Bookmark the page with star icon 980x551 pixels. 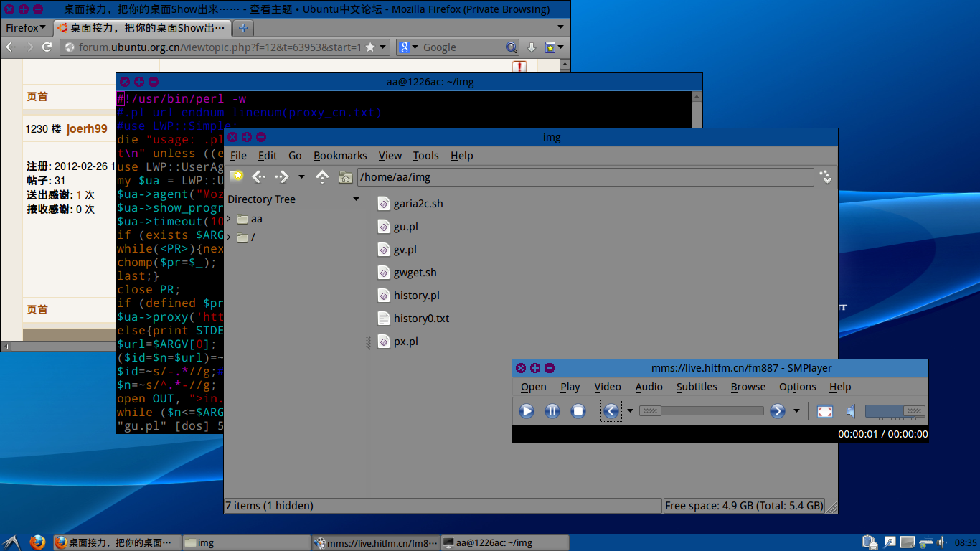370,47
